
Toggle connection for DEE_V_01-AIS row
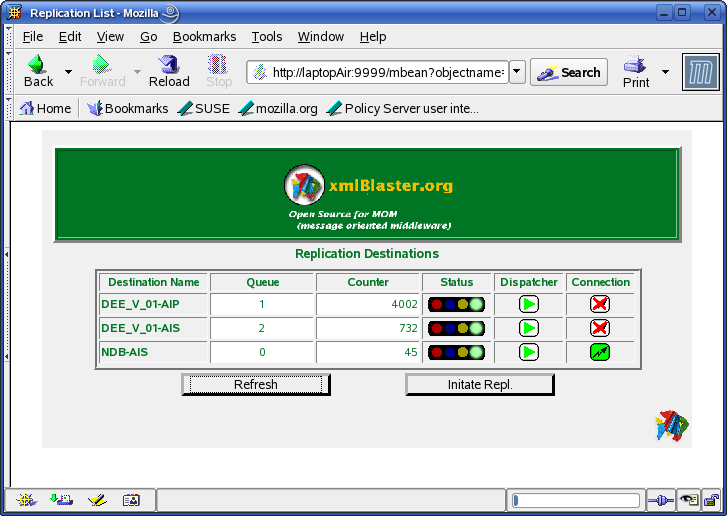[600, 328]
